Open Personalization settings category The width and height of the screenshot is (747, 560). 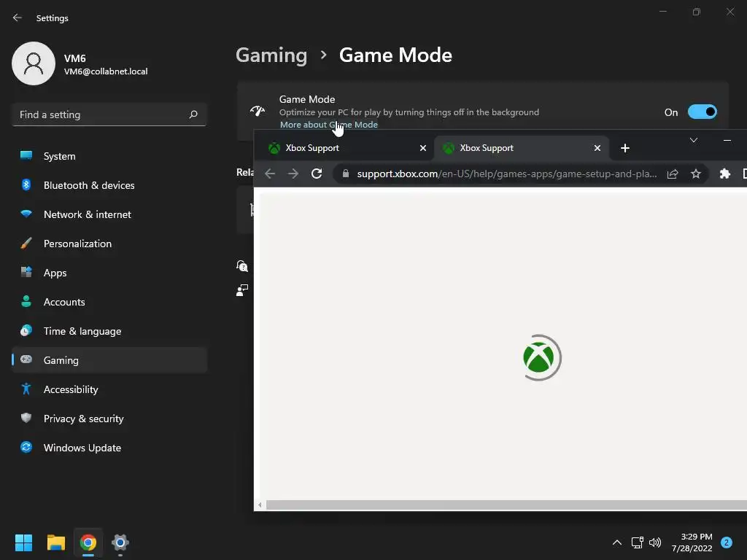pos(109,244)
